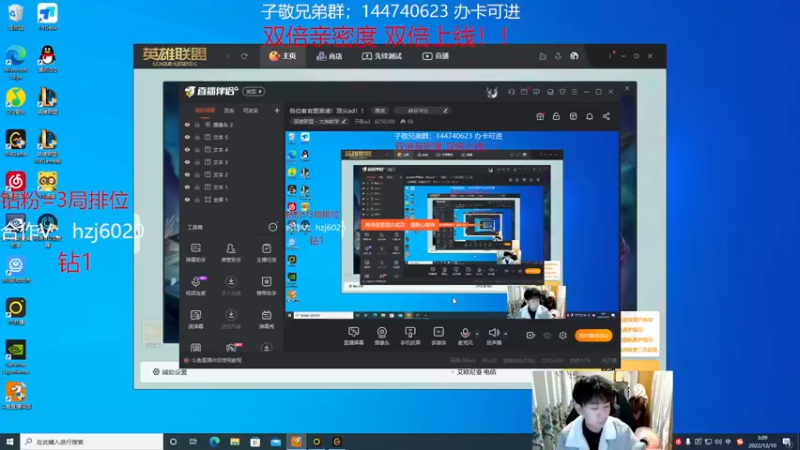This screenshot has height=450, width=800.
Task: Open the 弹幕助手 tool in the toolbox
Action: click(x=195, y=253)
